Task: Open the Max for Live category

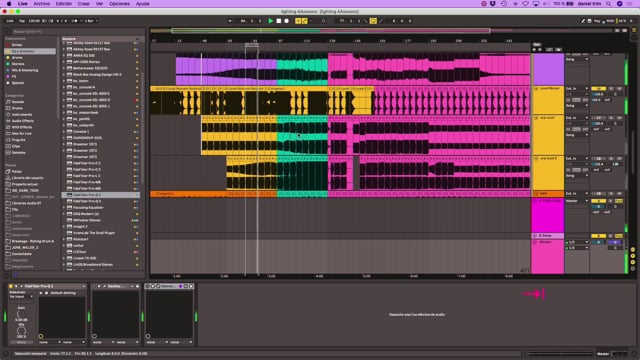Action: [22, 133]
